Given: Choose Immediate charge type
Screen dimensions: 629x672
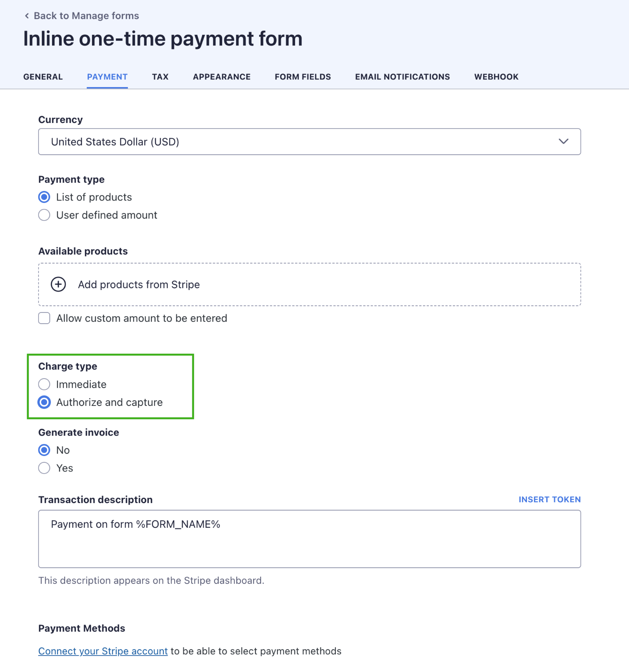Looking at the screenshot, I should pos(44,384).
